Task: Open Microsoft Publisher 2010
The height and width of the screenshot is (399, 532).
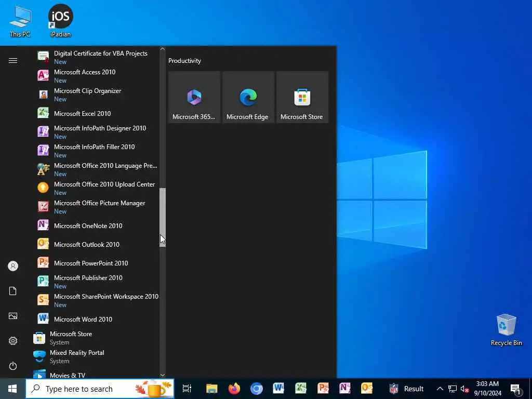Action: pyautogui.click(x=96, y=282)
